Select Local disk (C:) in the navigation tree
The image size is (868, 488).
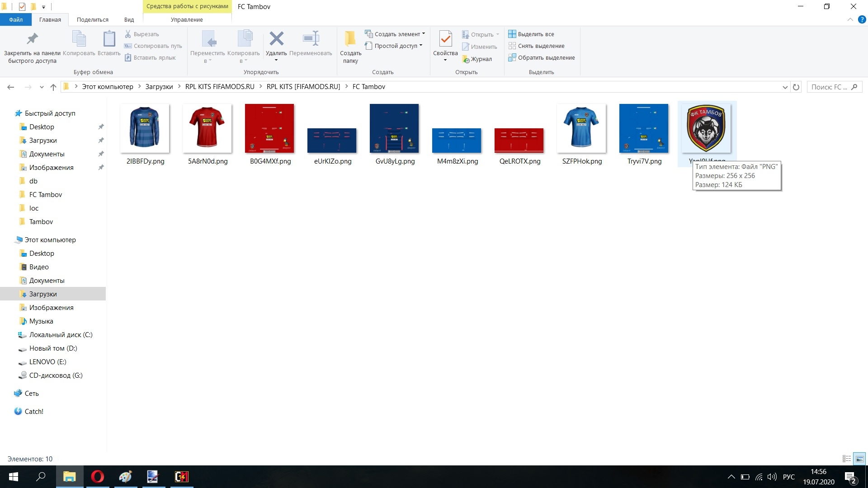tap(60, 335)
